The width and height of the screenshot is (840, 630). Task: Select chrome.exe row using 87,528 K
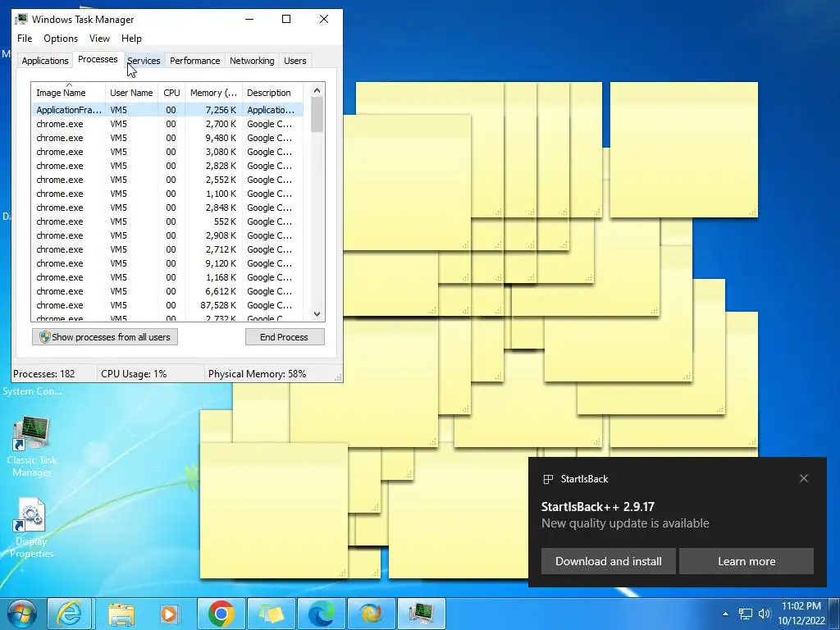pos(167,305)
